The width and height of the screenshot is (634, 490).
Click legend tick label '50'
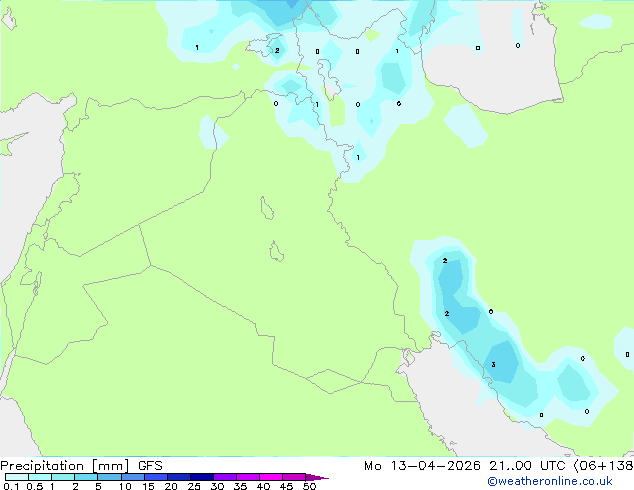[x=309, y=486]
